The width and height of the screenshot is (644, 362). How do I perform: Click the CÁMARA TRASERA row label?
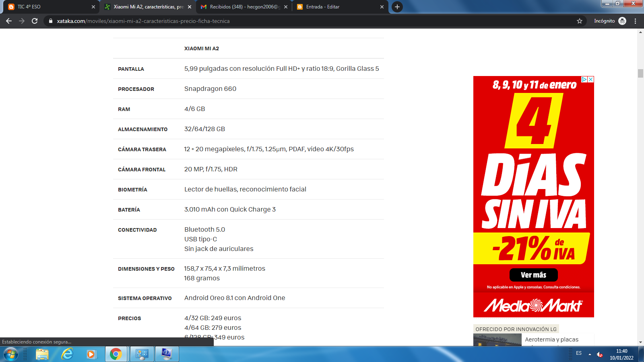[142, 149]
